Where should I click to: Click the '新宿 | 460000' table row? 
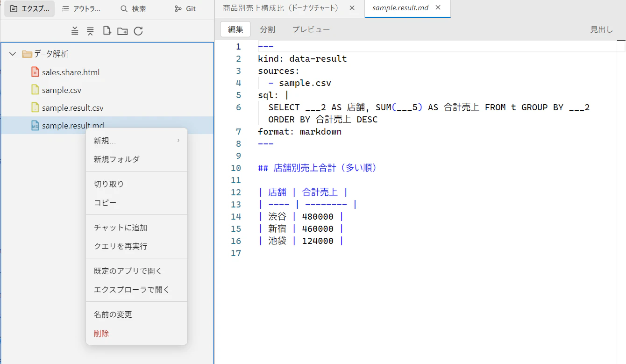click(x=301, y=229)
